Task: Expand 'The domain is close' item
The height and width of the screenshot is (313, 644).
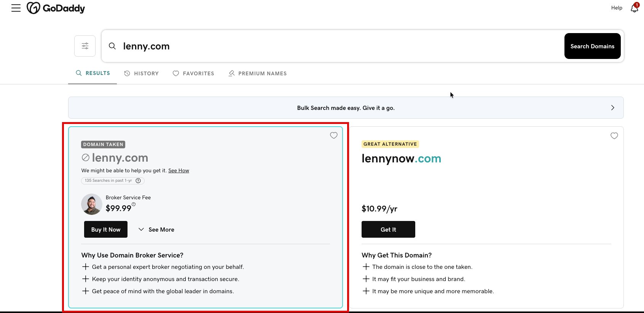Action: [x=366, y=267]
